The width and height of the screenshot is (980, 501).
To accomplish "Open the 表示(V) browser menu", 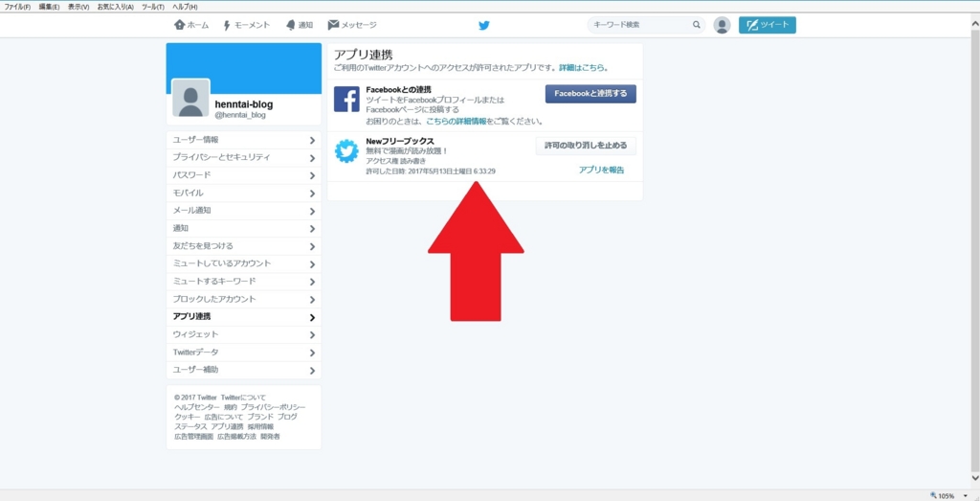I will 78,7.
